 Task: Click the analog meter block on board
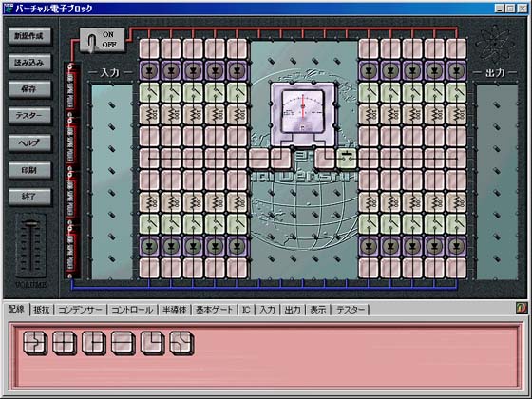[x=303, y=113]
